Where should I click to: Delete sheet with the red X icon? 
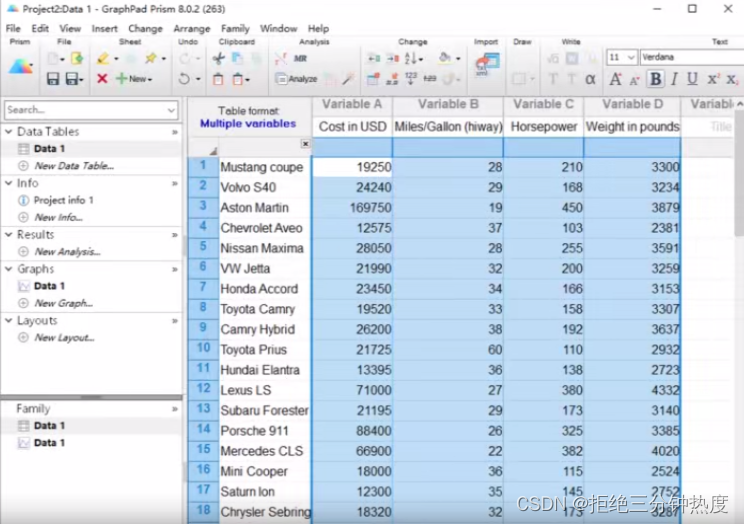(102, 79)
